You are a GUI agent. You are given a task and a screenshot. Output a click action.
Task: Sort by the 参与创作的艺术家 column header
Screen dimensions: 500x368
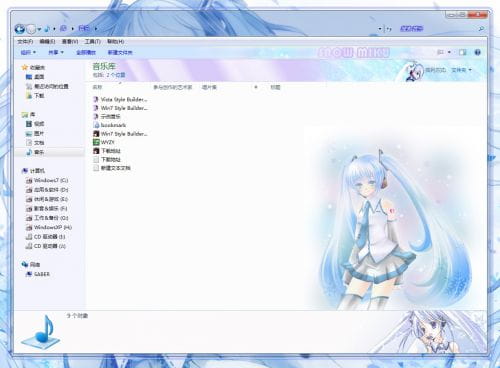[173, 87]
